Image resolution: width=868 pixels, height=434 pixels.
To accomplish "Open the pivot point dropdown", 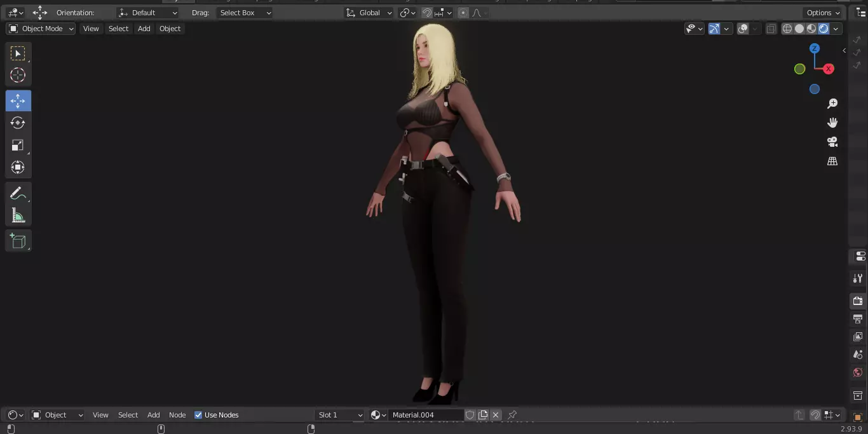I will click(x=407, y=13).
